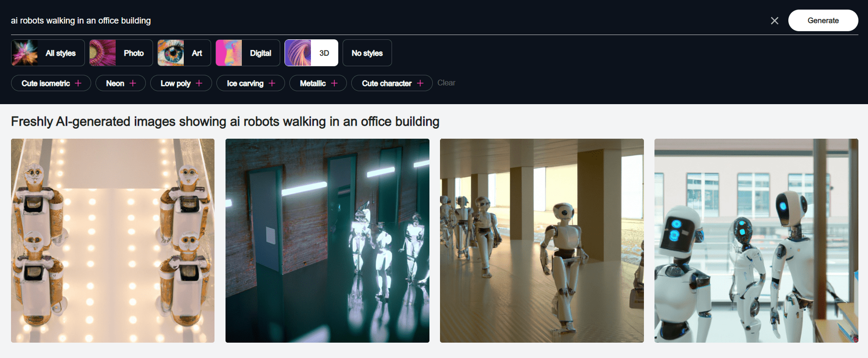This screenshot has width=868, height=358.
Task: Switch to the Art style
Action: [x=184, y=53]
